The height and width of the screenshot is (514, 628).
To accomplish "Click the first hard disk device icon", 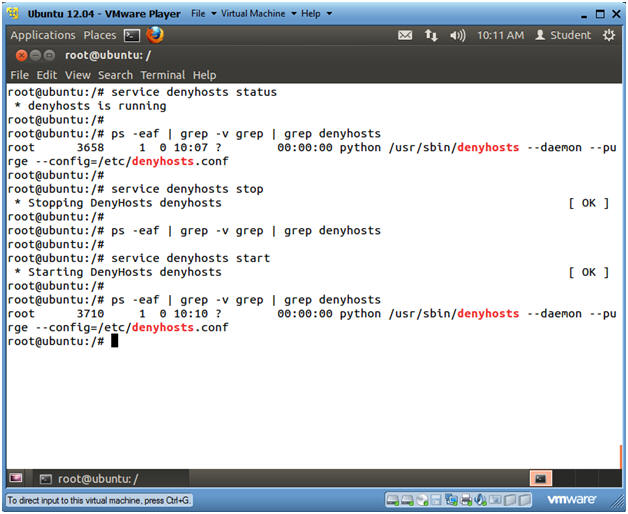I will pyautogui.click(x=392, y=500).
